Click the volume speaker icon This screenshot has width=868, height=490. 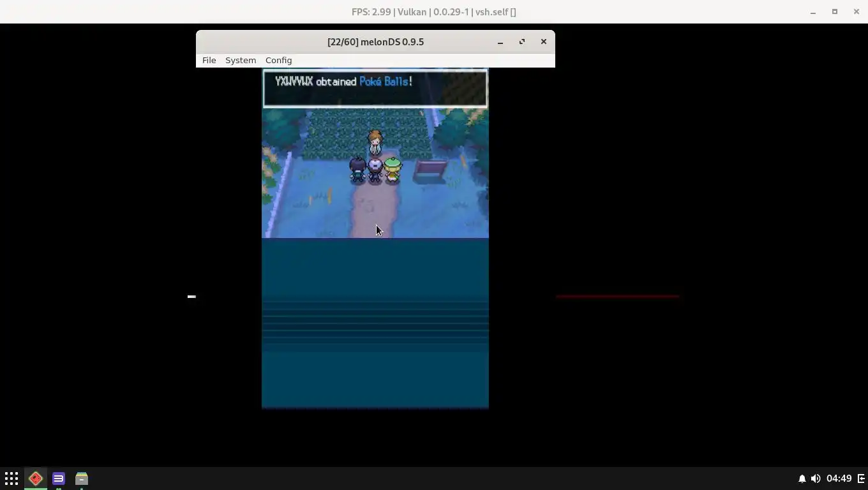pyautogui.click(x=816, y=479)
